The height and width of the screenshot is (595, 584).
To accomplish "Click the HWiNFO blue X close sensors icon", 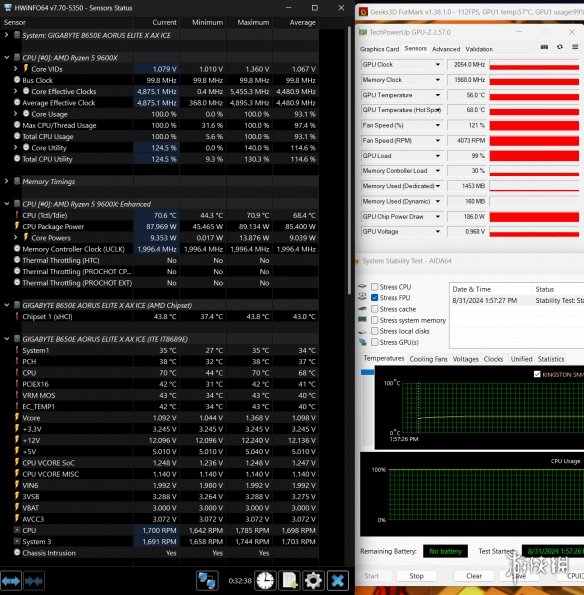I will point(337,581).
